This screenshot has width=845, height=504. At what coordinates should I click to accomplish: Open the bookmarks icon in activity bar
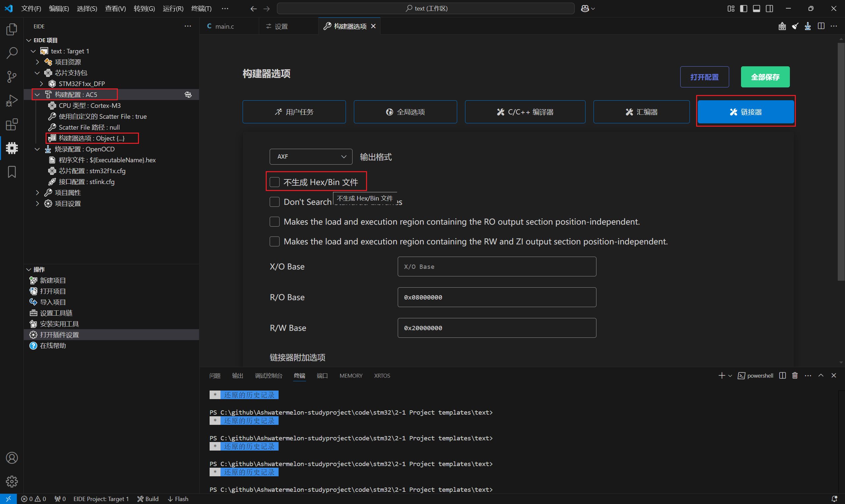[12, 172]
